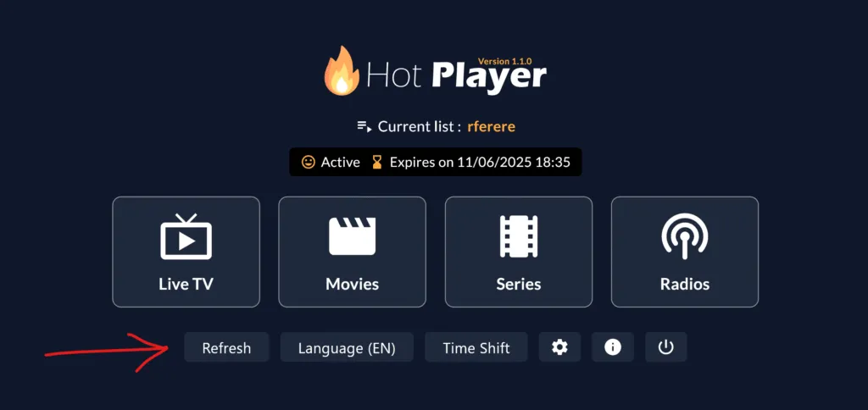The width and height of the screenshot is (868, 410).
Task: Click the Movies text label
Action: (x=352, y=284)
